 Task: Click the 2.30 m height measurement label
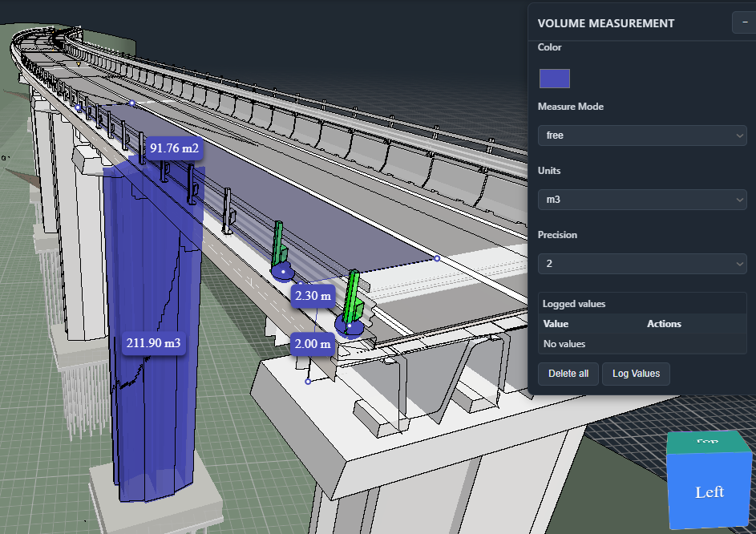click(314, 296)
